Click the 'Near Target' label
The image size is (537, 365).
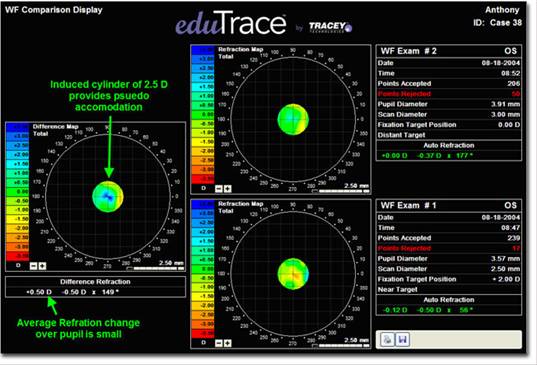[x=398, y=290]
